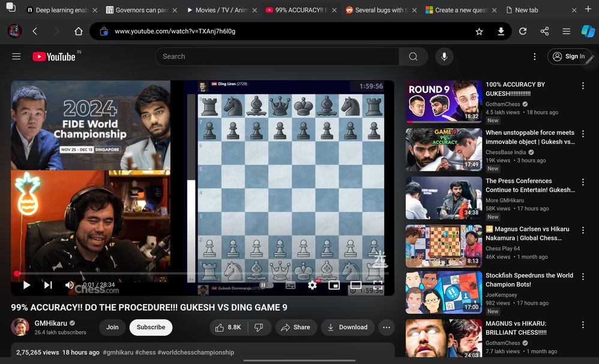Click the #worldchesschampionship hashtag
The width and height of the screenshot is (599, 364).
(x=196, y=352)
